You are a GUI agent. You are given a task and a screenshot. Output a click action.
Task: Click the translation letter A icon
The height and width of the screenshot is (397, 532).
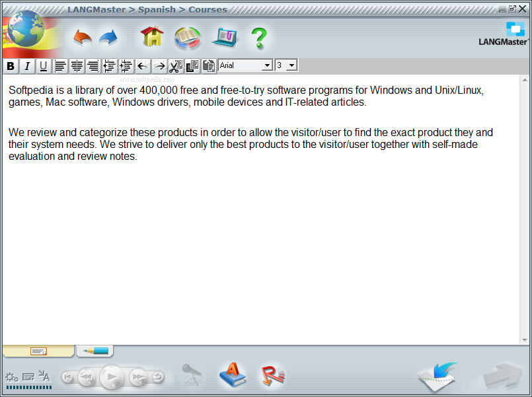pyautogui.click(x=44, y=376)
